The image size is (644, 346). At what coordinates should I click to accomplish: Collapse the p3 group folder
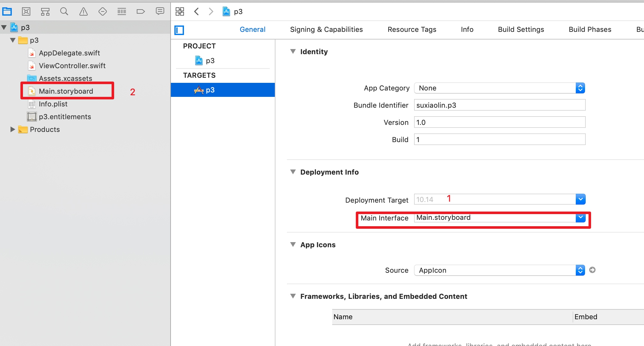tap(13, 40)
